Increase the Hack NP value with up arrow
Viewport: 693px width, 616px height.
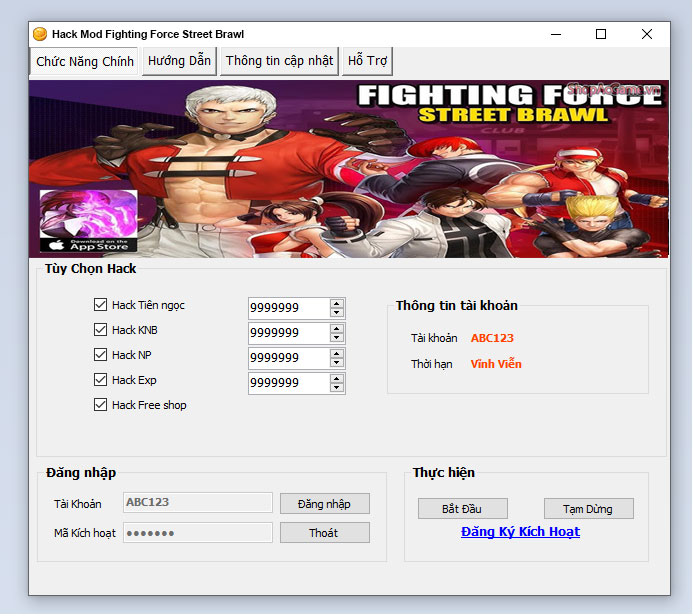pos(337,354)
